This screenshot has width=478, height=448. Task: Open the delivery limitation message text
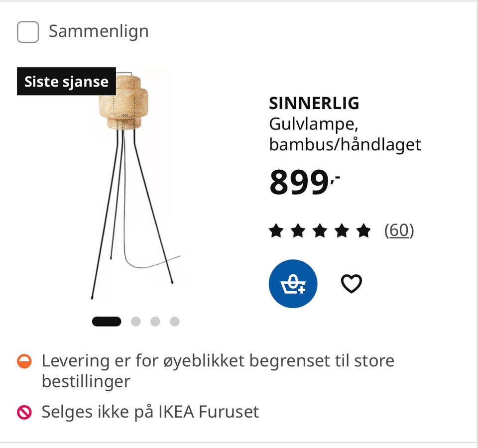click(x=218, y=371)
